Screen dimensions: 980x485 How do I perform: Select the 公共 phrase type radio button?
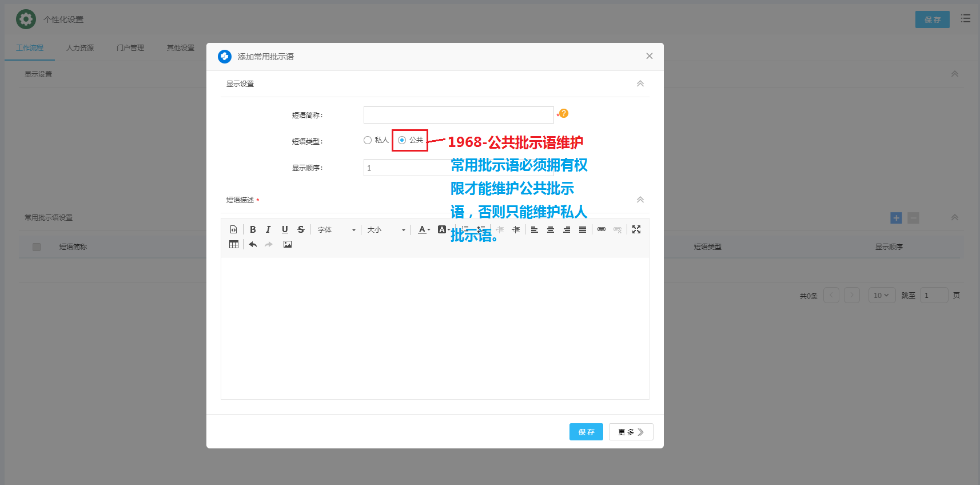coord(402,140)
